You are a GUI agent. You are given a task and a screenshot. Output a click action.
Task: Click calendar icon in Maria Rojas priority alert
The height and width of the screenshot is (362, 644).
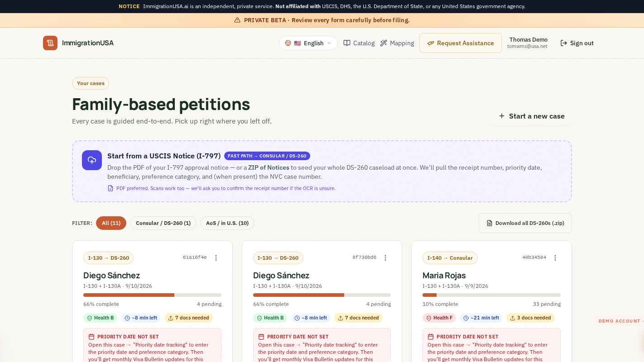(431, 337)
